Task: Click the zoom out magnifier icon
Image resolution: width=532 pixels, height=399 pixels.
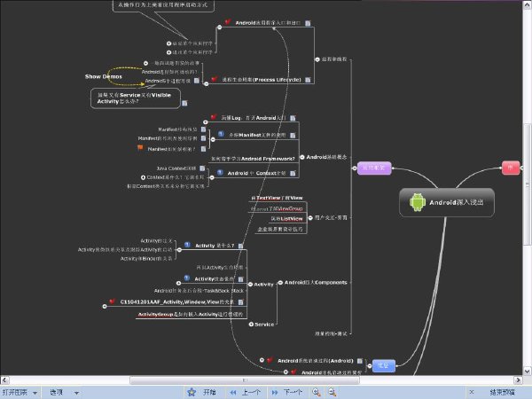Action: pos(332,392)
